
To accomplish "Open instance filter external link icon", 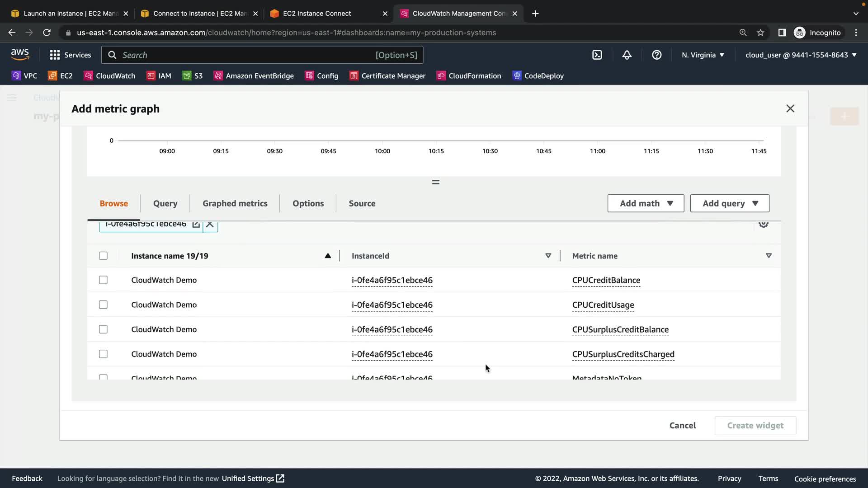I will (196, 225).
